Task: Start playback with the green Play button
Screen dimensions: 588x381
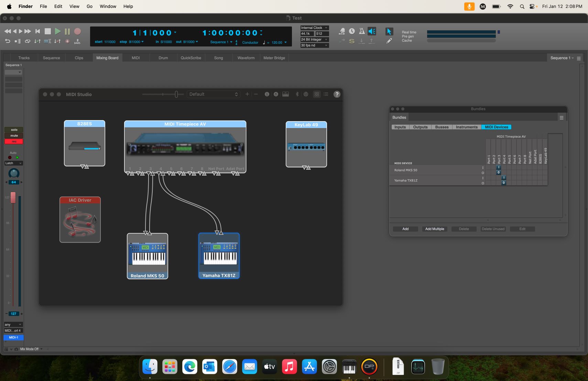Action: [x=58, y=31]
